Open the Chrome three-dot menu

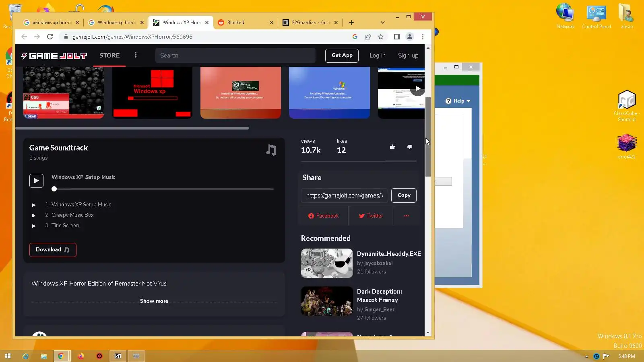(423, 37)
